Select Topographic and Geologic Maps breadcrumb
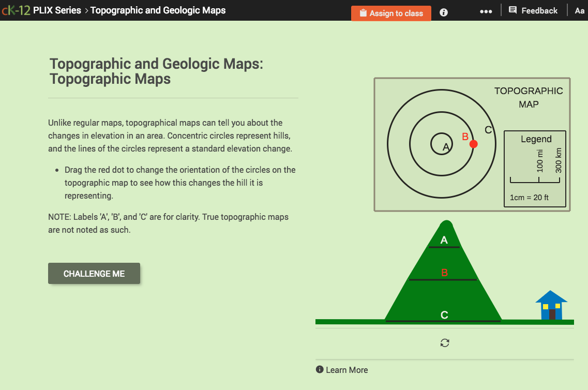588x390 pixels. [x=158, y=10]
